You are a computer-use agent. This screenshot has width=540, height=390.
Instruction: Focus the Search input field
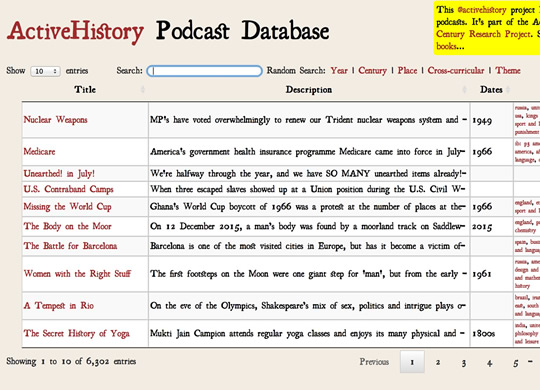[x=204, y=71]
